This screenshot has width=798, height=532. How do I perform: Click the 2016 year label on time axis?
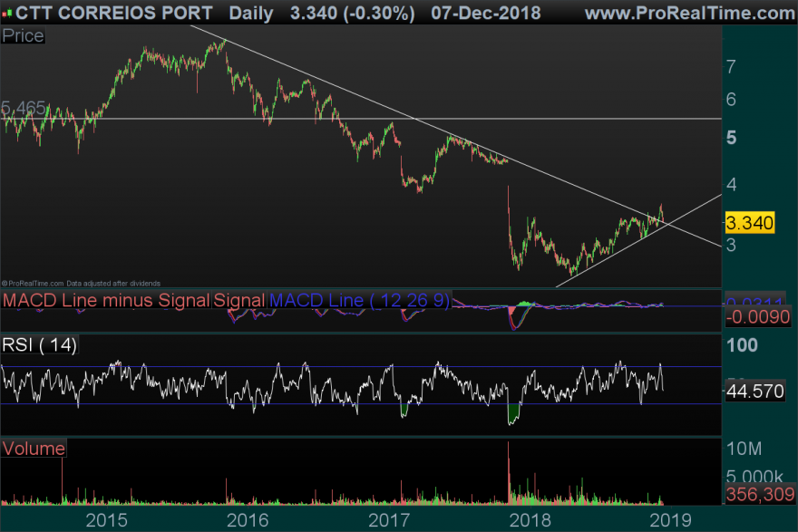(248, 520)
